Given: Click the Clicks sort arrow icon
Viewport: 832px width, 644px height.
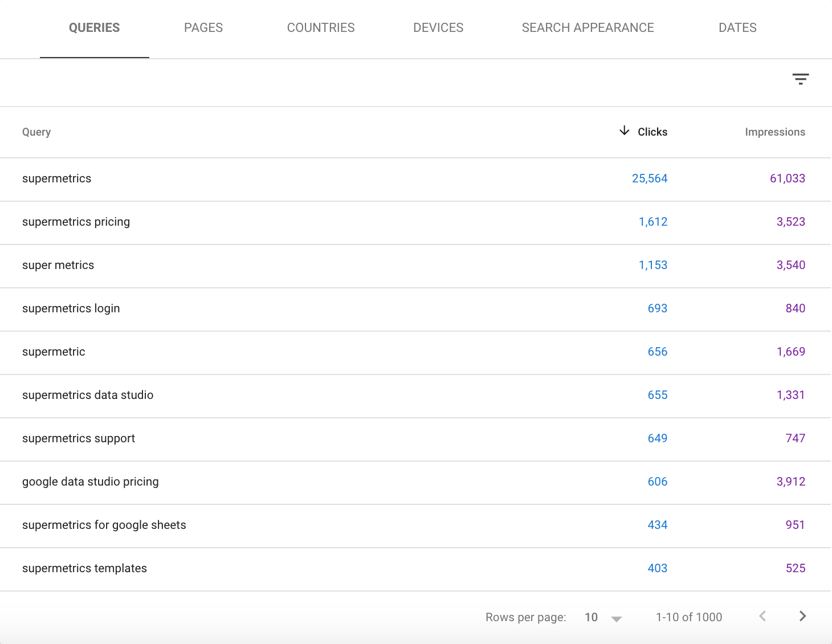Looking at the screenshot, I should (x=624, y=131).
